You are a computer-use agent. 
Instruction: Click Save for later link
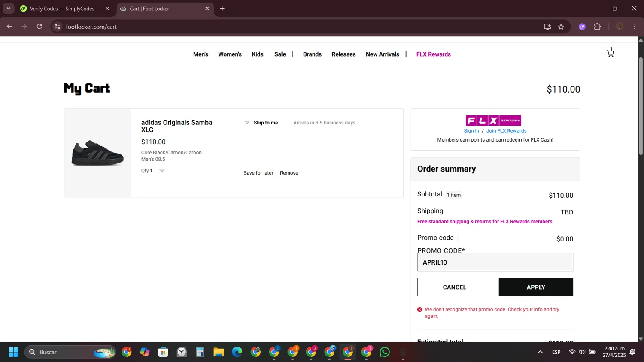(x=258, y=173)
